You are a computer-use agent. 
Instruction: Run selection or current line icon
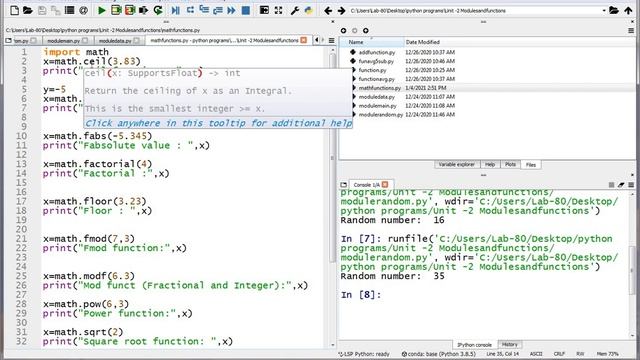point(143,10)
